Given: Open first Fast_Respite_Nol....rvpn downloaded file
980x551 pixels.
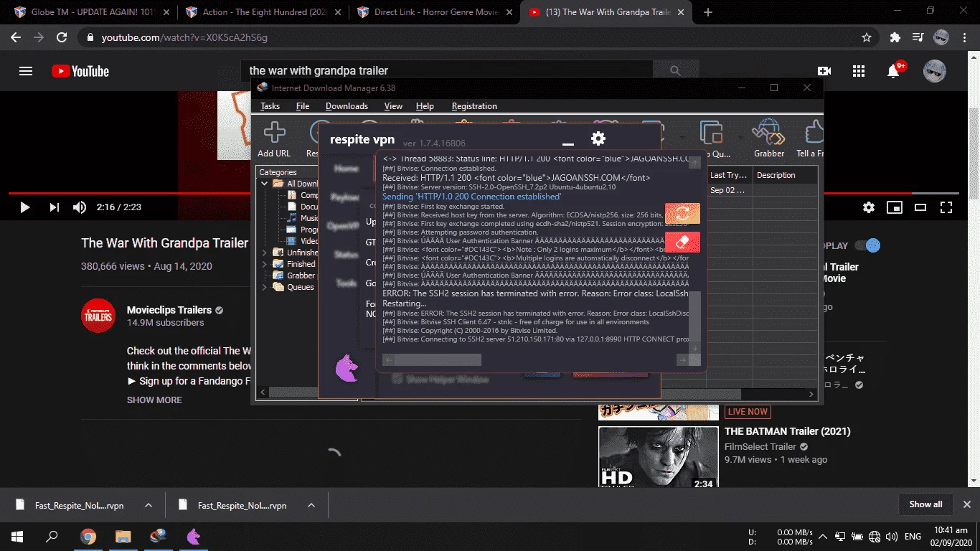Looking at the screenshot, I should 79,505.
